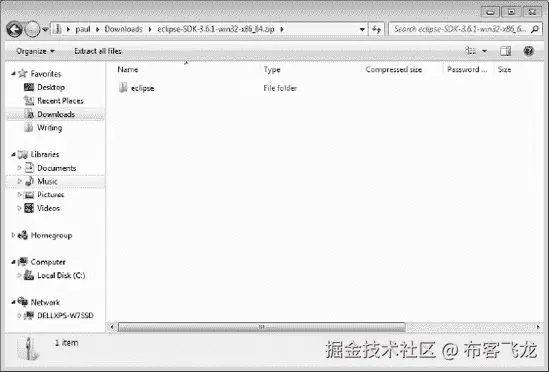Expand the arrow after 'paul' breadcrumb

click(98, 29)
